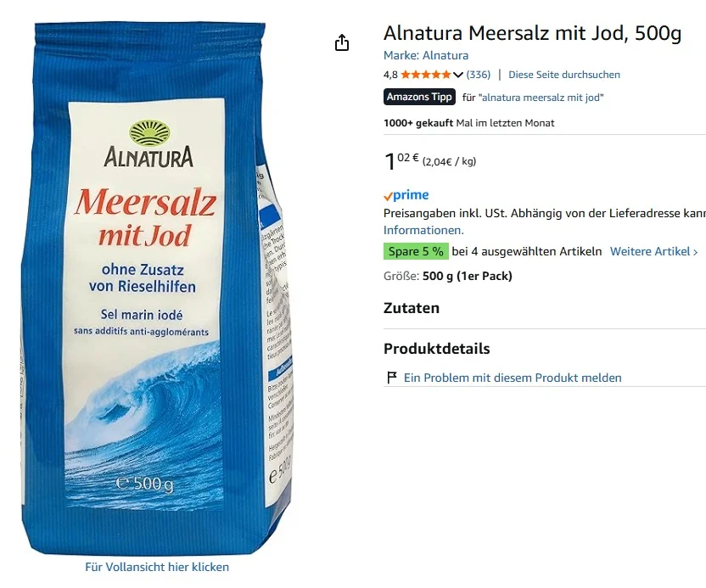This screenshot has height=588, width=706.
Task: Click the report problem flag icon
Action: [x=392, y=378]
